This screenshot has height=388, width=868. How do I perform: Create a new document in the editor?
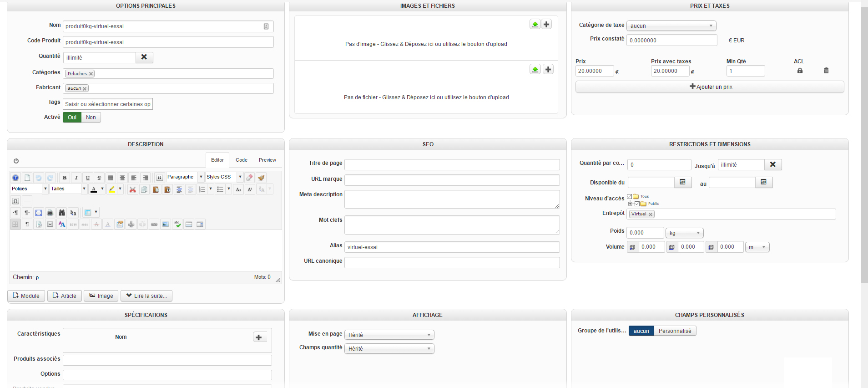coord(27,178)
